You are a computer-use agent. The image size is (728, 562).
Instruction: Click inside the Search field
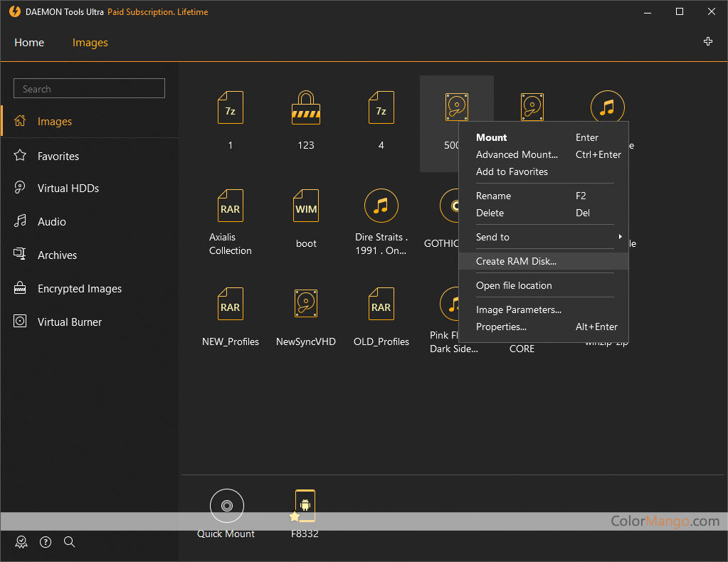(x=88, y=88)
